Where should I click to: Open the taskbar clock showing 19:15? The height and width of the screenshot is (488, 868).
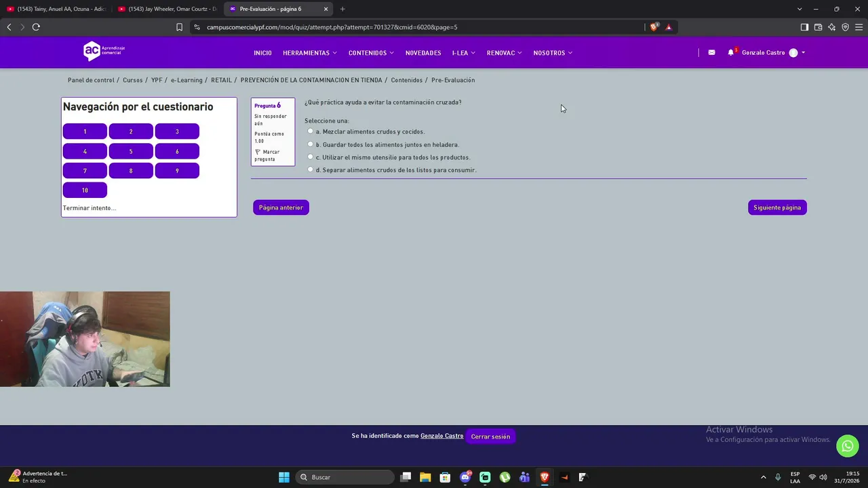847,477
